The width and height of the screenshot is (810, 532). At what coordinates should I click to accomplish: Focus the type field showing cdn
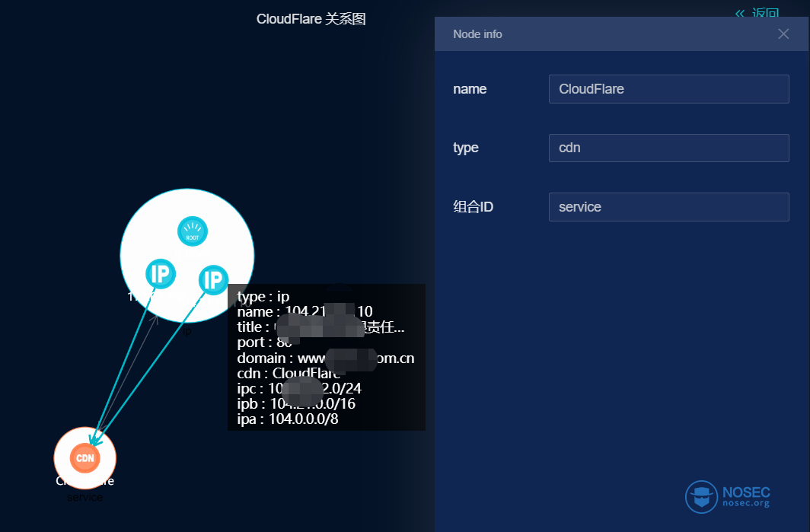click(668, 148)
